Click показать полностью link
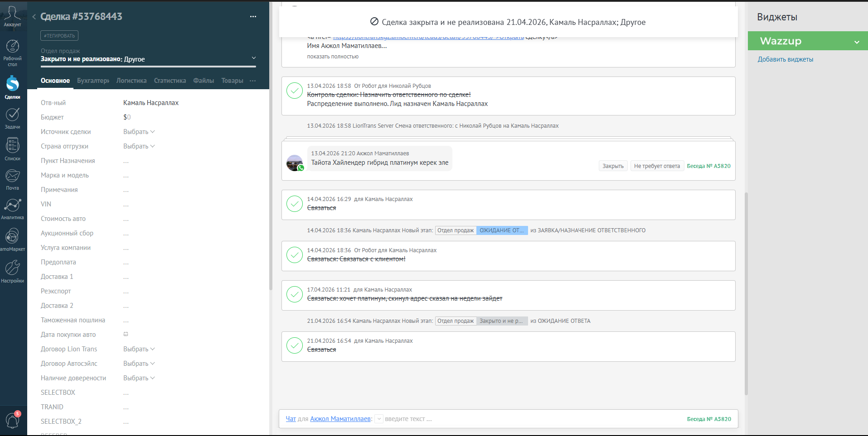Screen dimensions: 868x436 tap(333, 57)
